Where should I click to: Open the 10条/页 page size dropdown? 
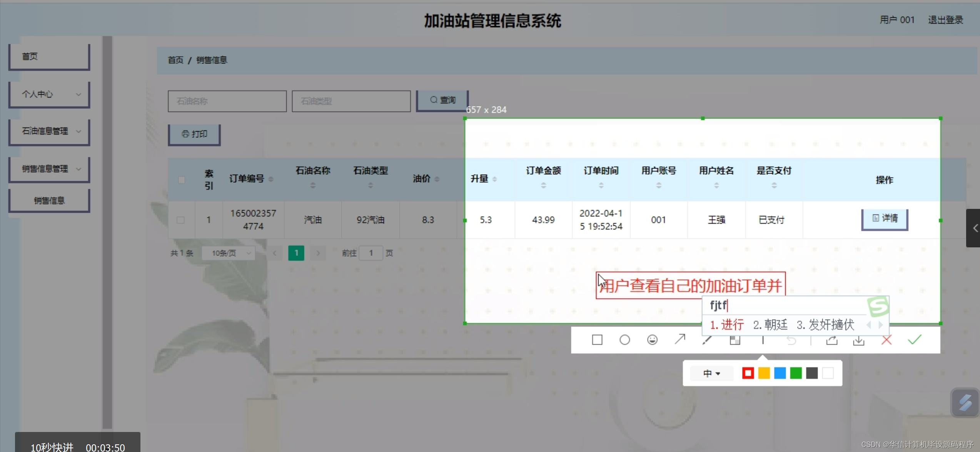pos(229,253)
